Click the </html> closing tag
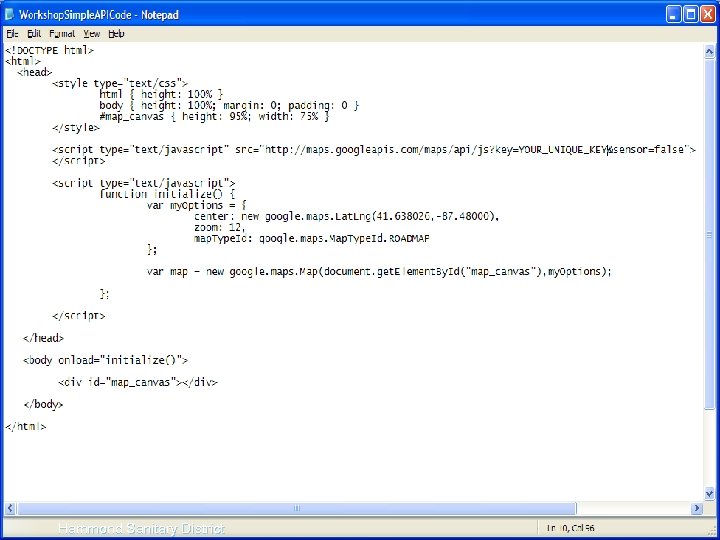The width and height of the screenshot is (720, 540). click(26, 426)
